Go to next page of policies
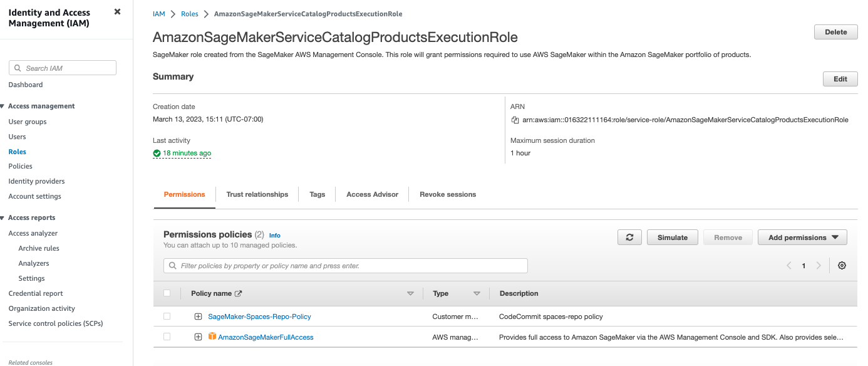 819,266
